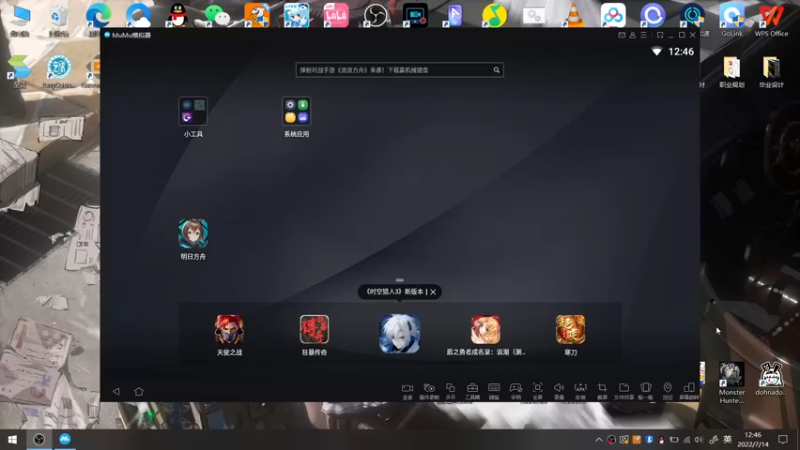The width and height of the screenshot is (800, 450).
Task: Click the shake (摇一摇) icon
Action: tap(646, 388)
